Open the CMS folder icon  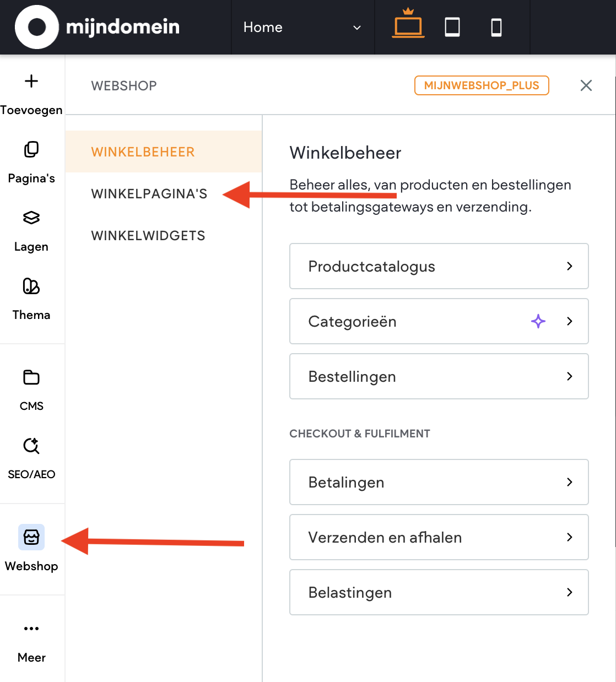[31, 377]
